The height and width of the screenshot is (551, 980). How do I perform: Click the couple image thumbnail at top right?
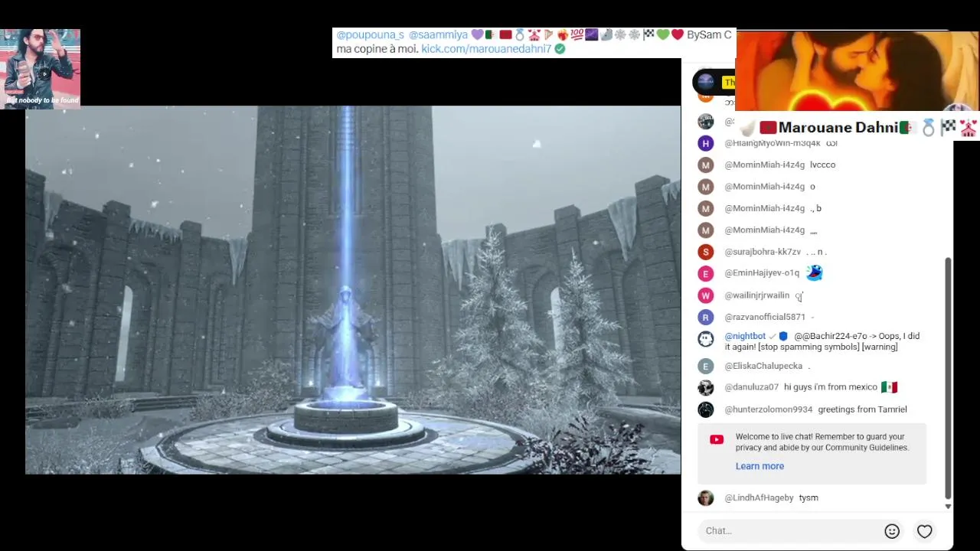(x=857, y=71)
